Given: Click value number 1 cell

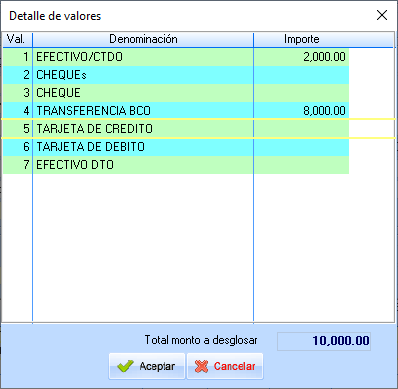Looking at the screenshot, I should pyautogui.click(x=17, y=57).
